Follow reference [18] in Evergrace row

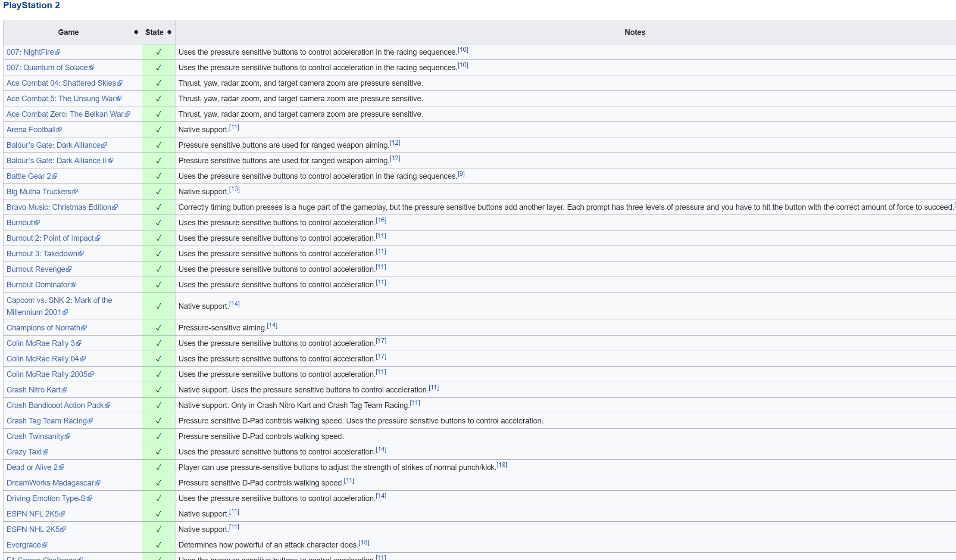click(364, 543)
